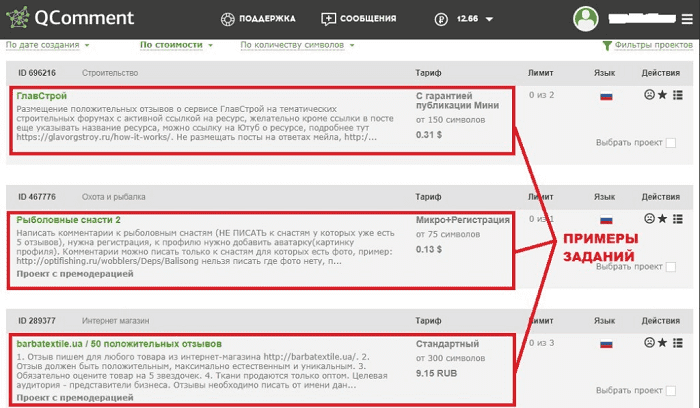Click the от 300 символов text
The image size is (700, 408).
(450, 358)
